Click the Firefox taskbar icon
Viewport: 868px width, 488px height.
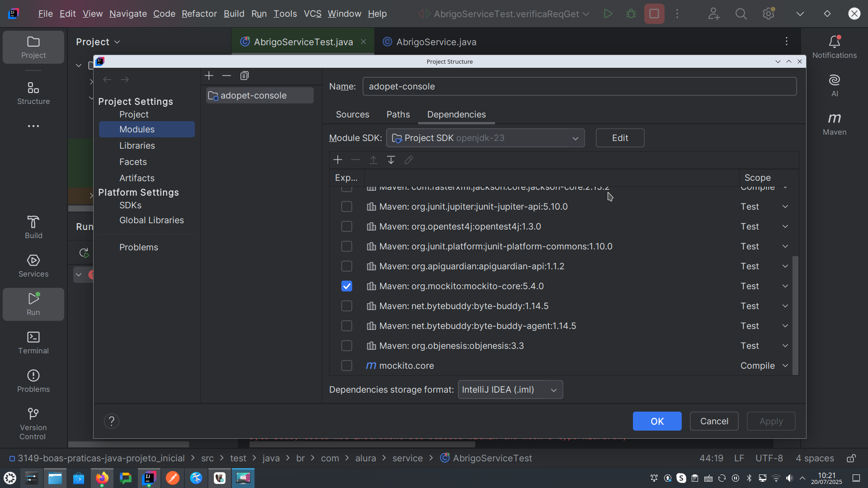tap(102, 478)
